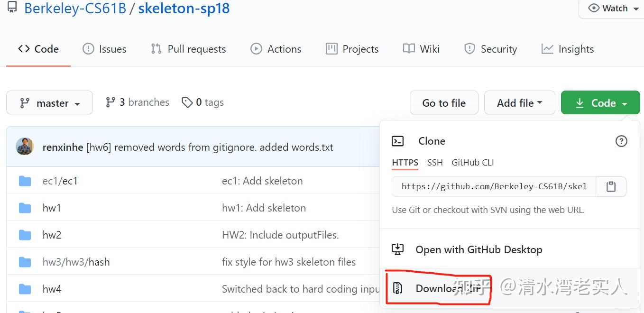This screenshot has height=313, width=644.
Task: Click the tags label icon
Action: point(187,102)
